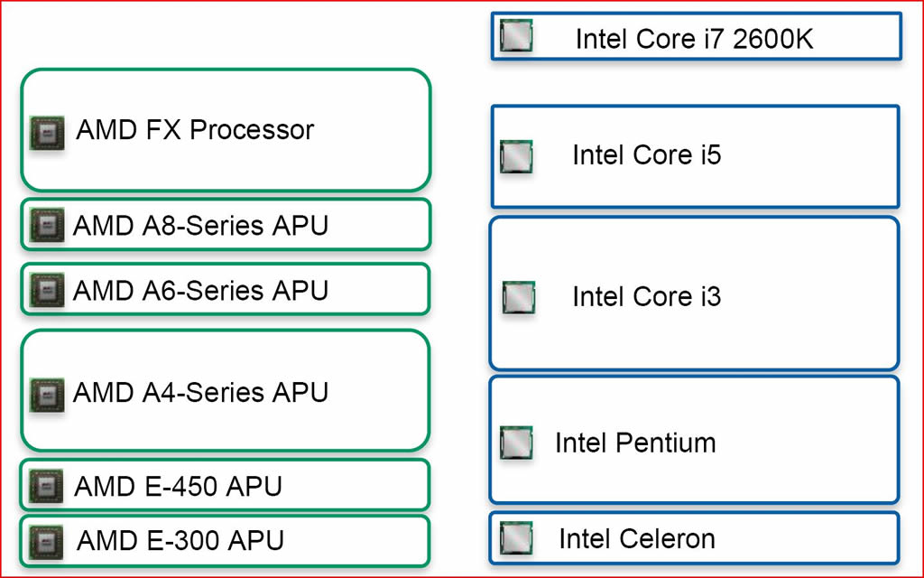Viewport: 924px width, 578px height.
Task: Click the Intel Celeron chip icon
Action: 516,538
